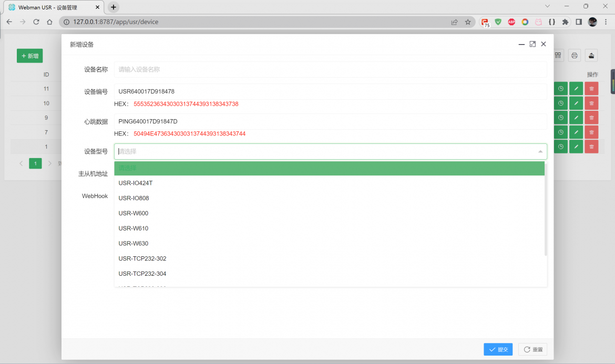
Task: Open history clock icon for row 9
Action: (x=561, y=118)
